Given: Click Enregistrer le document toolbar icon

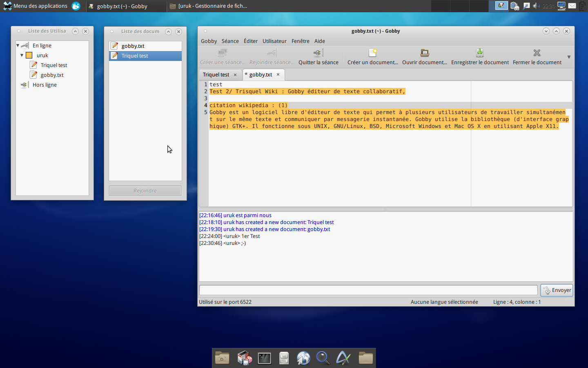Looking at the screenshot, I should pyautogui.click(x=480, y=53).
